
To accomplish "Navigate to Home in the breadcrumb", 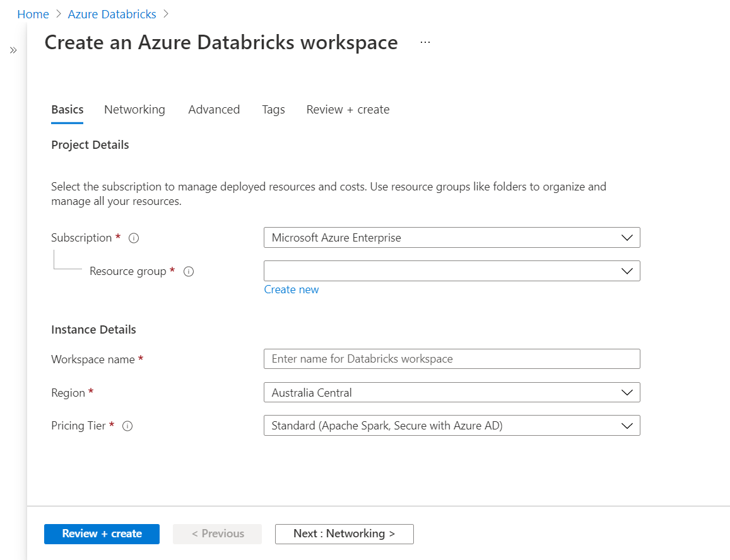I will tap(33, 14).
